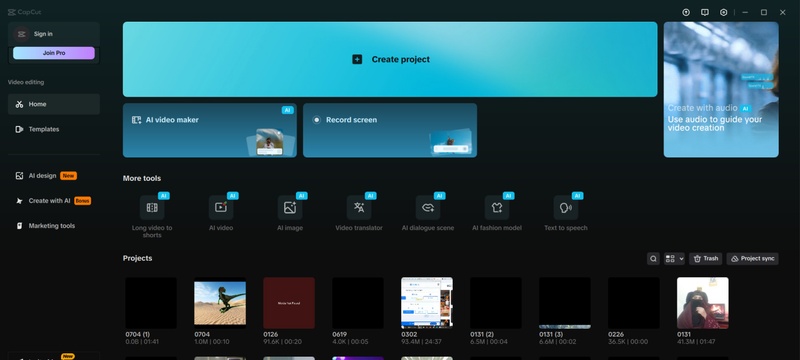Start Record screen card

390,130
